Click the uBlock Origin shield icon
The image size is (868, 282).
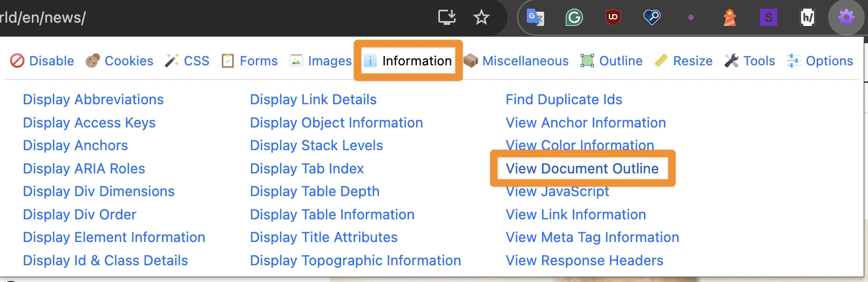[x=613, y=18]
